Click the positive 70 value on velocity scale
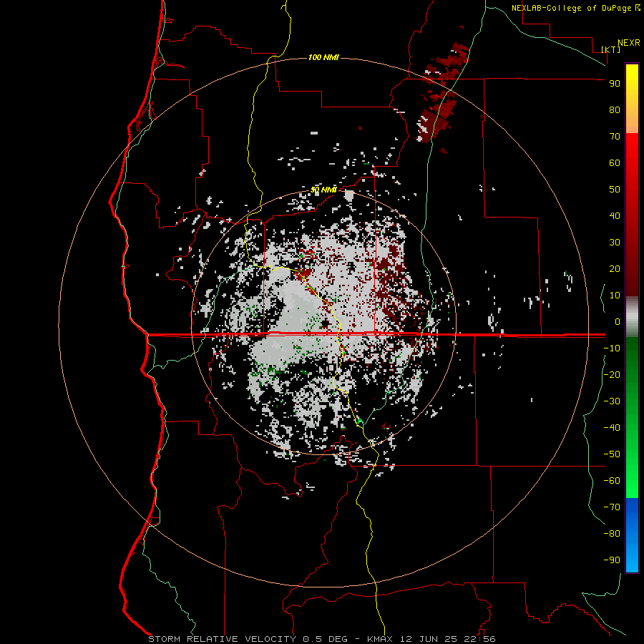 (615, 137)
